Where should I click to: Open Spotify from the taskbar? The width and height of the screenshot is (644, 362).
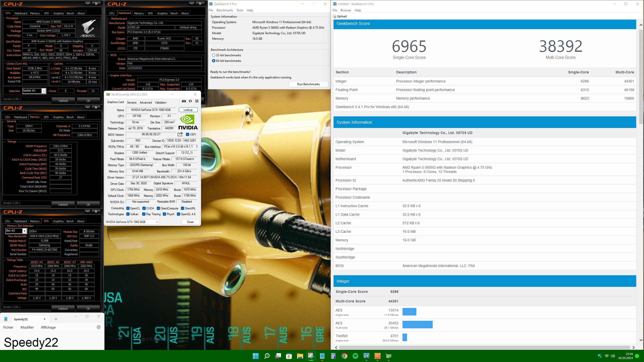[355, 356]
